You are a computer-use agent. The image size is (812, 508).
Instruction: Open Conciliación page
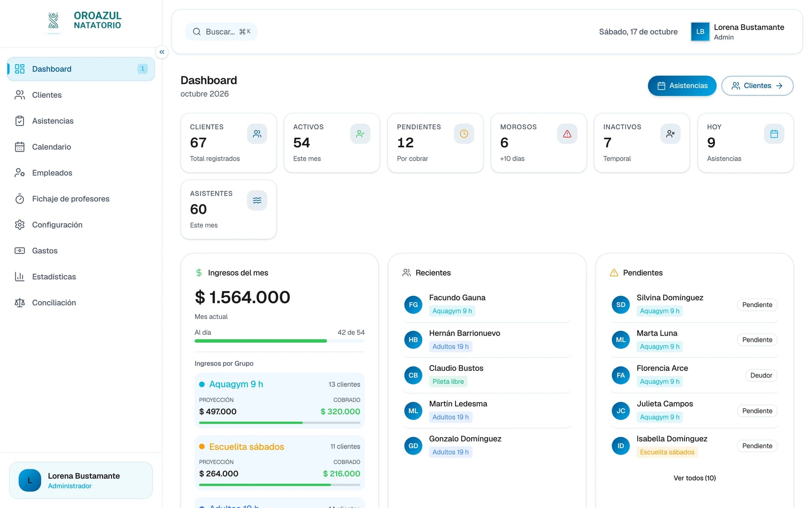(81, 303)
